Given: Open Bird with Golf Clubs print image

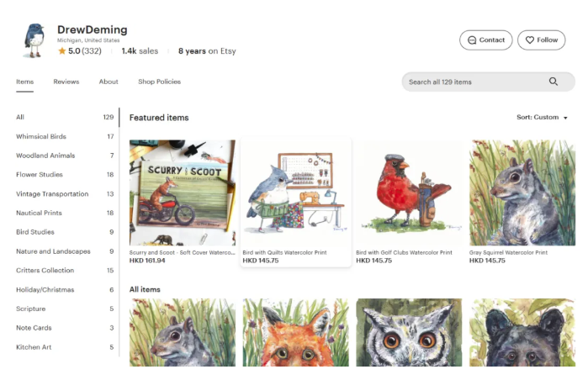Looking at the screenshot, I should point(408,193).
